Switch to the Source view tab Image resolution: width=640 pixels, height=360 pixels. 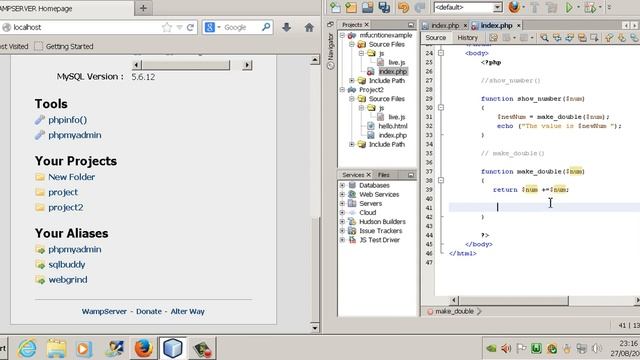[x=436, y=38]
